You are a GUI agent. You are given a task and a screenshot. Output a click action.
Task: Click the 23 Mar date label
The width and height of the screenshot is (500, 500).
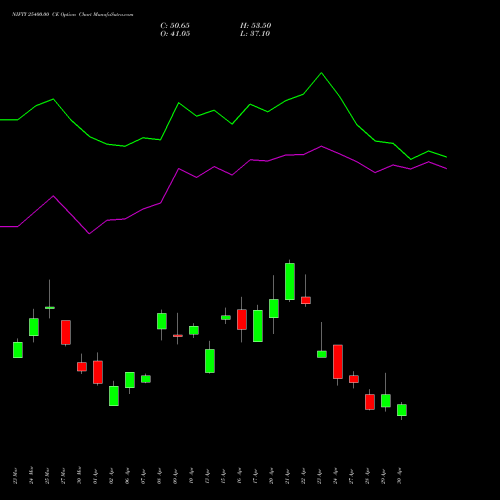tap(15, 476)
